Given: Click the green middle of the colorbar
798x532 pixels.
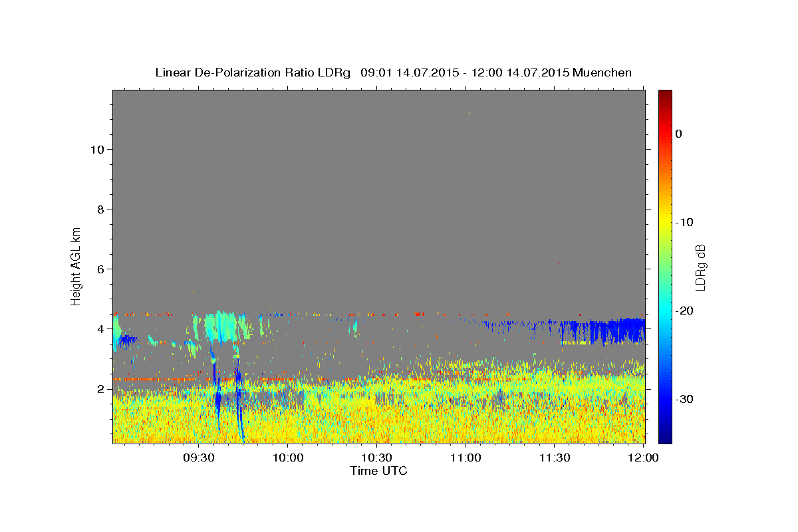Looking at the screenshot, I should point(665,266).
